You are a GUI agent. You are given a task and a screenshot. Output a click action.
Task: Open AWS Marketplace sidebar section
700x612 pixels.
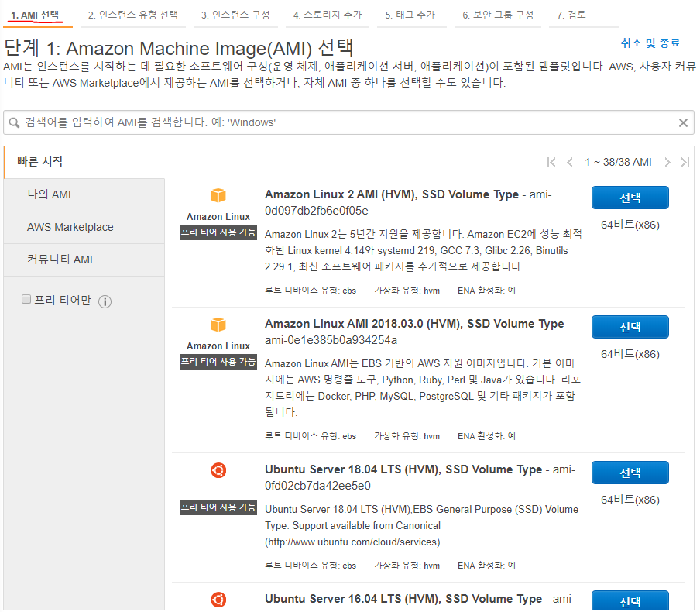[84, 228]
